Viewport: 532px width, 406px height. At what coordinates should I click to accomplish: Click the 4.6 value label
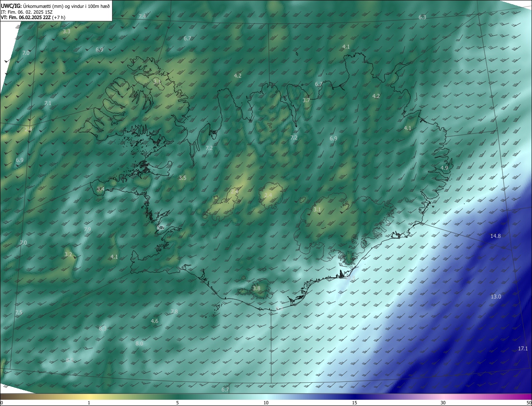(155, 321)
